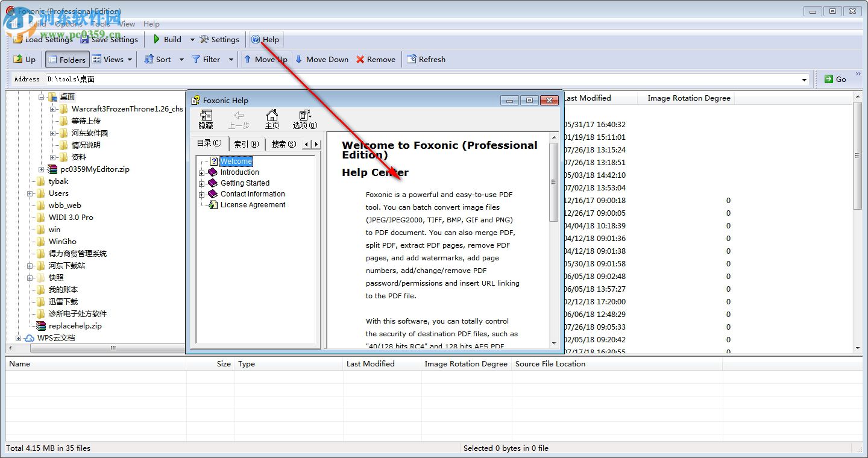The width and height of the screenshot is (868, 458).
Task: Click the 'Total 4.15 MB in 35 files' status text
Action: pos(48,448)
